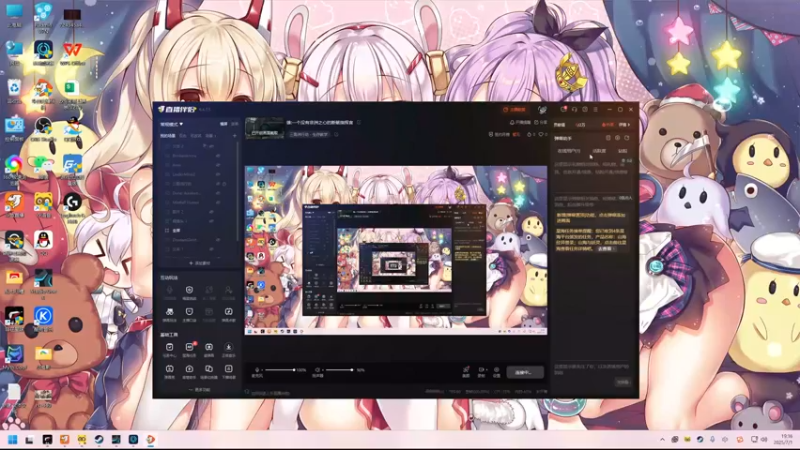Switch to portrait 竖屏 layout tab
Viewport: 800px width, 450px height.
click(x=235, y=124)
